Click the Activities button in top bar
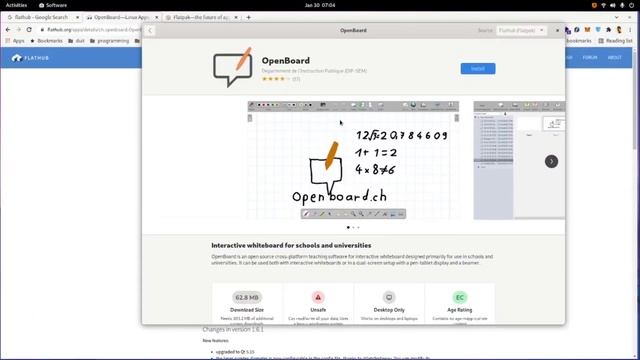The image size is (640, 360). (x=16, y=5)
